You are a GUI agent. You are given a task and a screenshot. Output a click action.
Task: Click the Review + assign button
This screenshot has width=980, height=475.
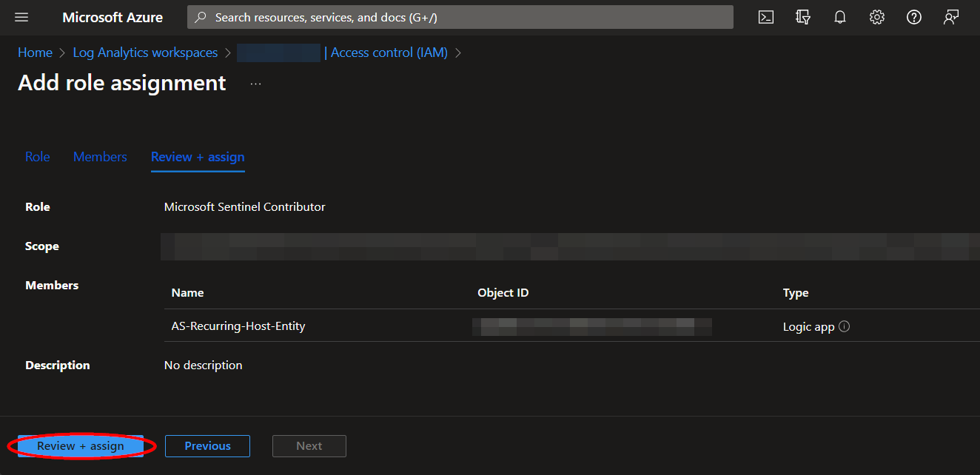(81, 446)
